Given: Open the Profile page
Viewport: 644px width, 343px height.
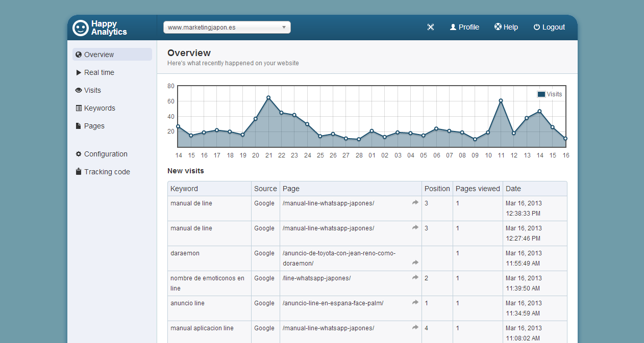Looking at the screenshot, I should tap(464, 28).
